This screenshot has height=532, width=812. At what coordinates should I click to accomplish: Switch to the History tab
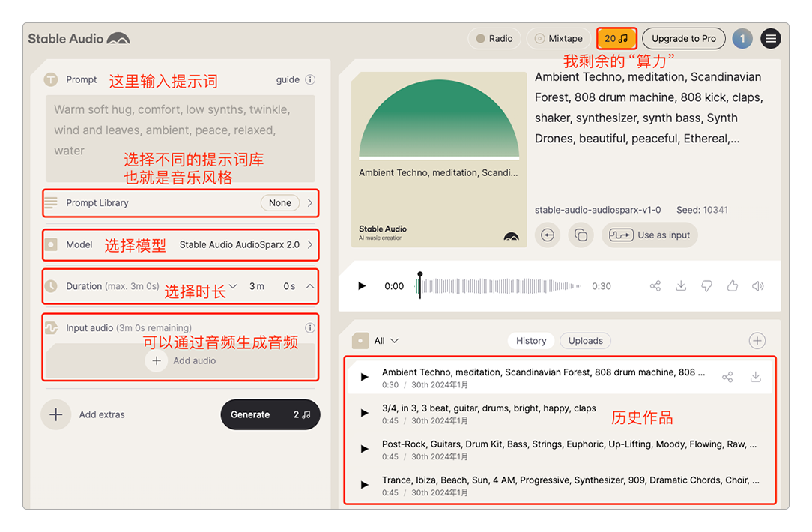pos(531,341)
